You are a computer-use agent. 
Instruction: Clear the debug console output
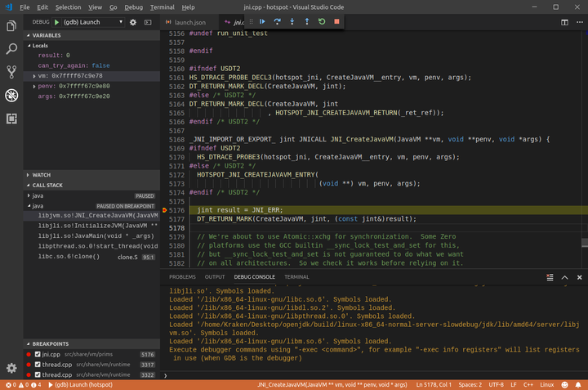click(x=550, y=277)
